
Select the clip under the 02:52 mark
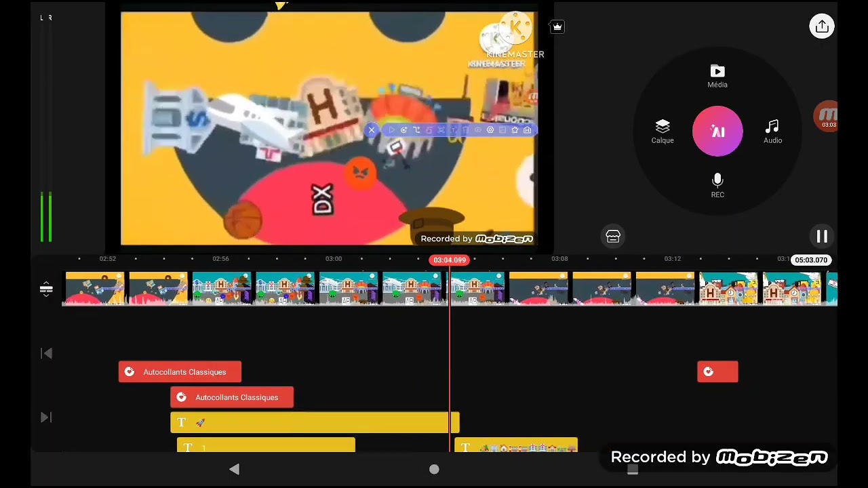pos(95,289)
